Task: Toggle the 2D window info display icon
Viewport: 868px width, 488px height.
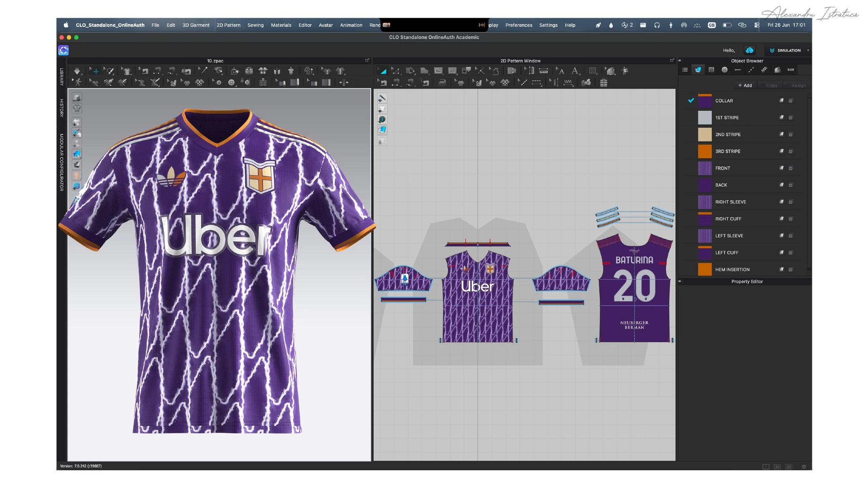Action: [382, 119]
